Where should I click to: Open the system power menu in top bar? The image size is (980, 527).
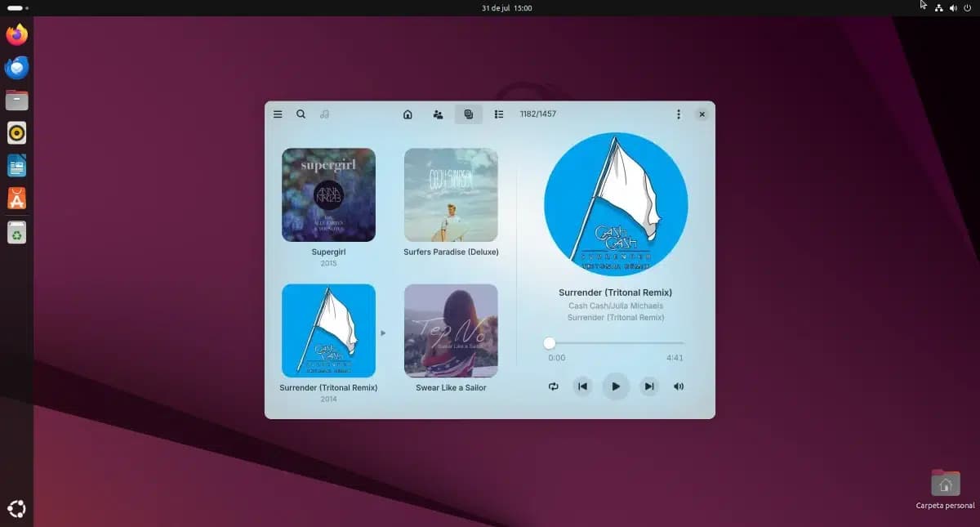click(967, 8)
